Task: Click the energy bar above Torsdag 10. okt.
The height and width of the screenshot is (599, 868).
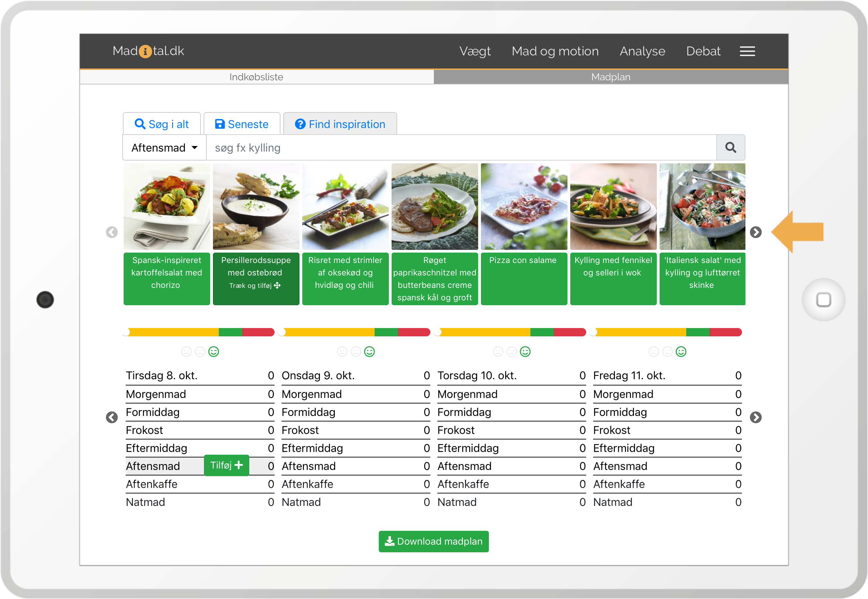Action: click(x=511, y=332)
